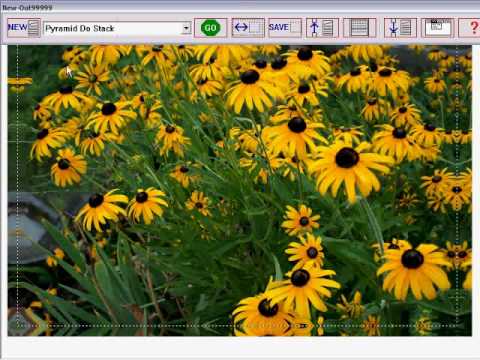Click the down-arrow frame stack icon

click(x=400, y=28)
